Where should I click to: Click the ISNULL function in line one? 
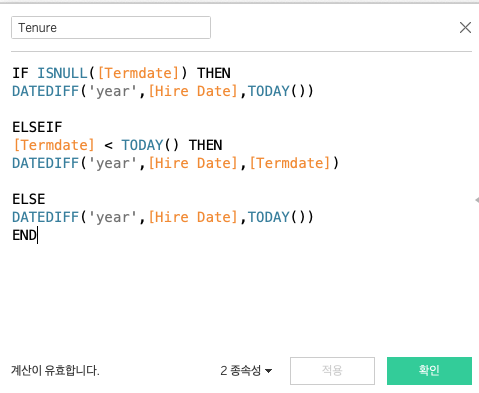click(x=62, y=73)
